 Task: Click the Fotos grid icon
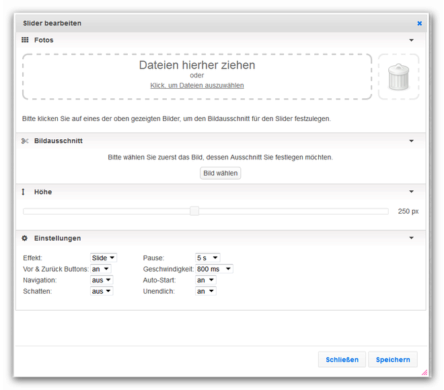[x=25, y=40]
